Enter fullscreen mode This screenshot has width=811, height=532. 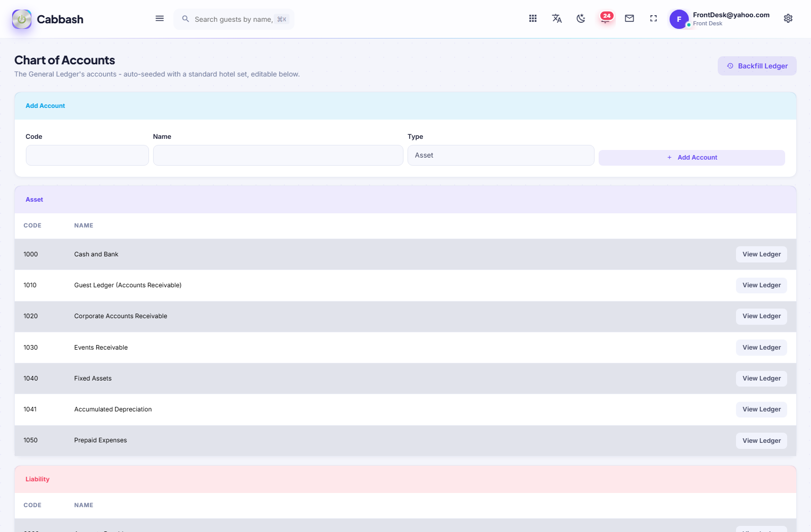pos(653,19)
